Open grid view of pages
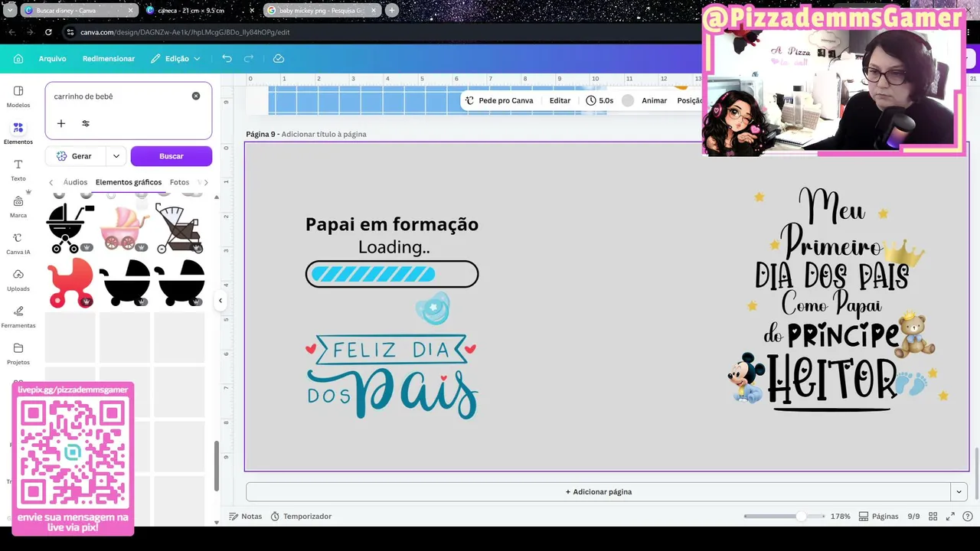 [x=932, y=517]
